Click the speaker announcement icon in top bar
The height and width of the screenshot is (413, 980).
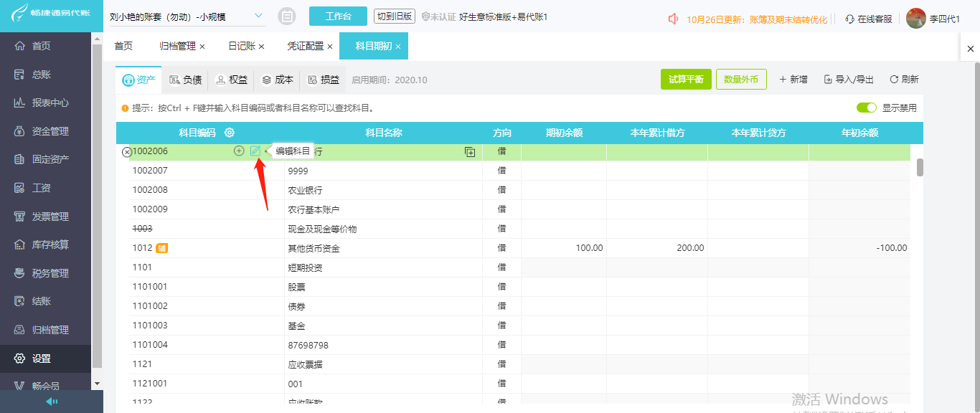tap(673, 19)
